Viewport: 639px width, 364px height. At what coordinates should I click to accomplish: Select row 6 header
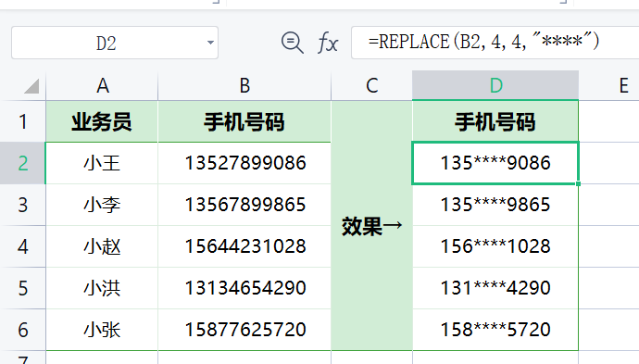click(23, 330)
